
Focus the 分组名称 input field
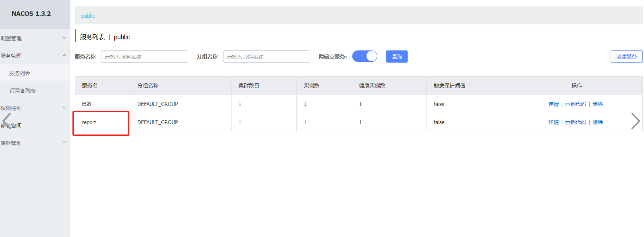(267, 57)
